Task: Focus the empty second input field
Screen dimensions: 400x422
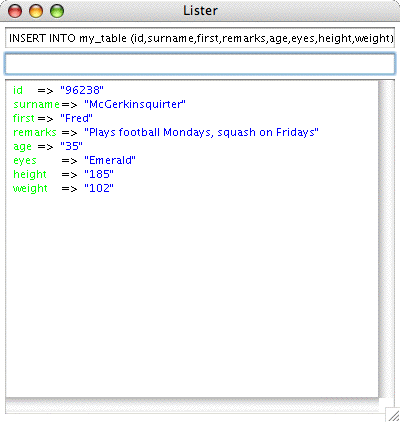Action: (200, 64)
